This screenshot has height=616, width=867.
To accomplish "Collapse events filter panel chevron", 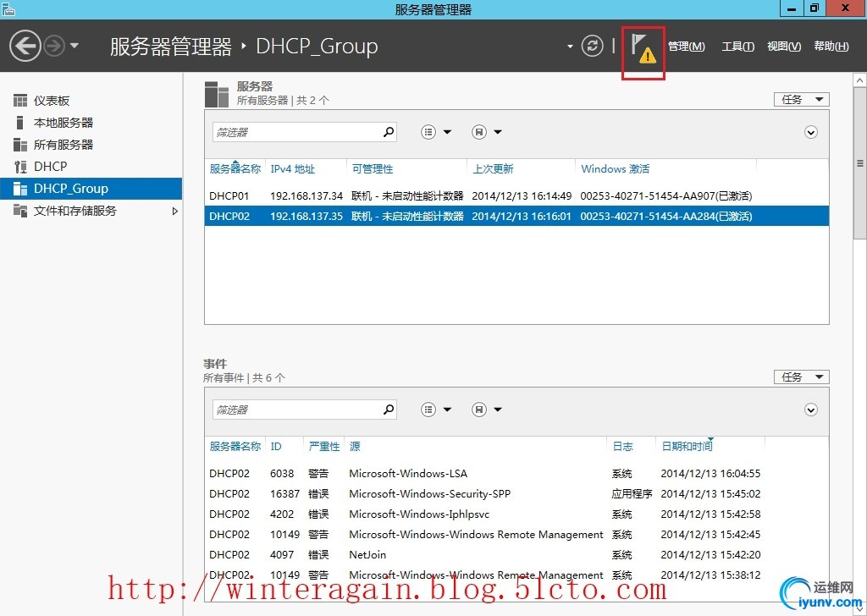I will (x=811, y=410).
